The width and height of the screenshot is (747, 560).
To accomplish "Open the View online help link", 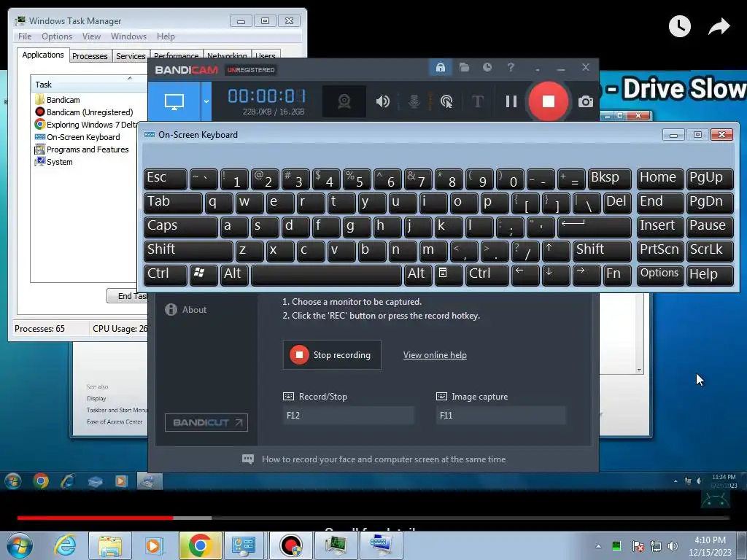I will [x=435, y=355].
